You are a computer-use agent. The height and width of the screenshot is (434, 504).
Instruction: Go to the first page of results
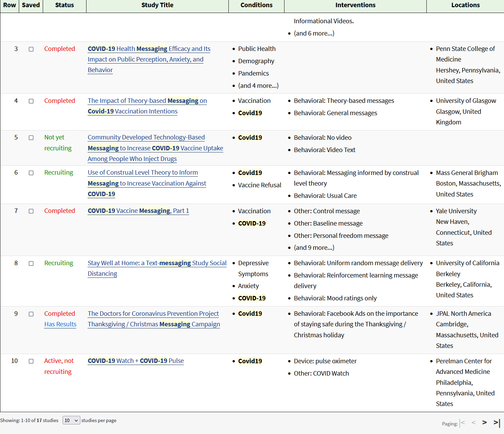463,423
